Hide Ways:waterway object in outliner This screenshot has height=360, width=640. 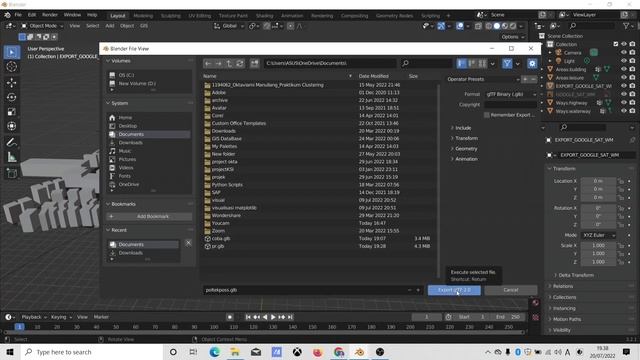point(624,111)
